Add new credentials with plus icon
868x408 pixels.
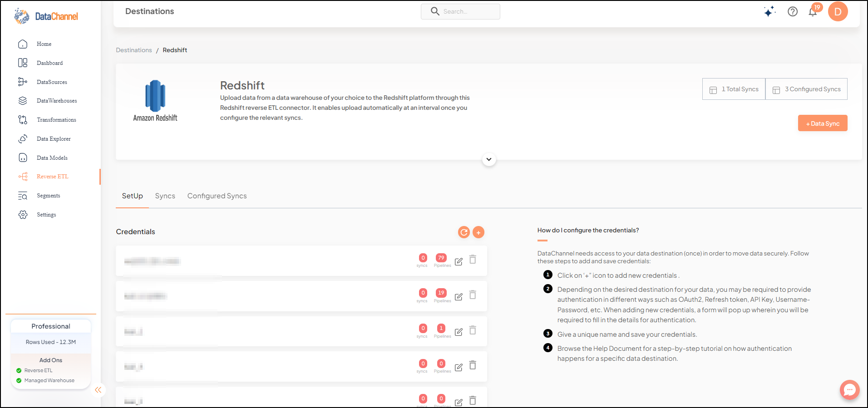click(x=478, y=232)
